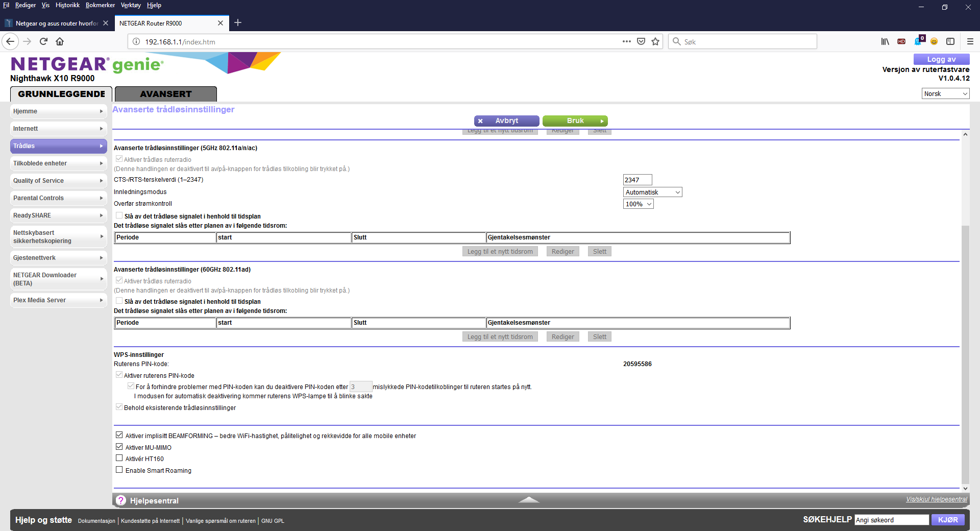Click the KJØR search help button

click(948, 520)
